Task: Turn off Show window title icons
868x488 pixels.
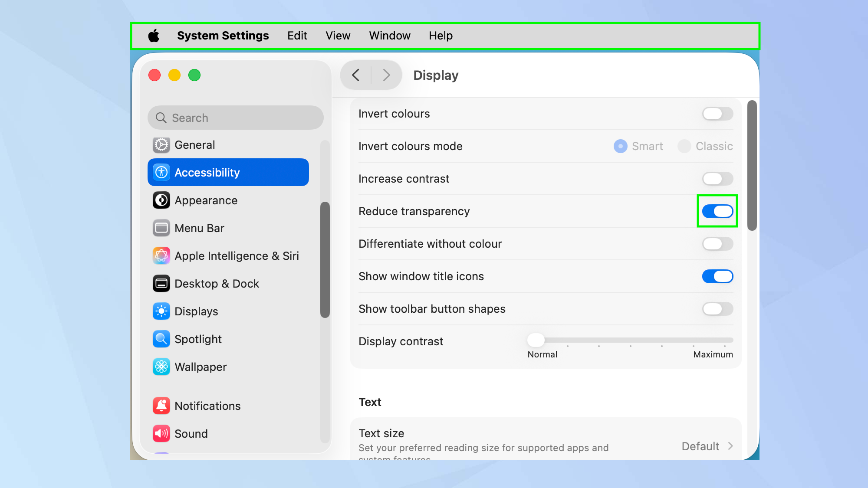Action: click(717, 276)
